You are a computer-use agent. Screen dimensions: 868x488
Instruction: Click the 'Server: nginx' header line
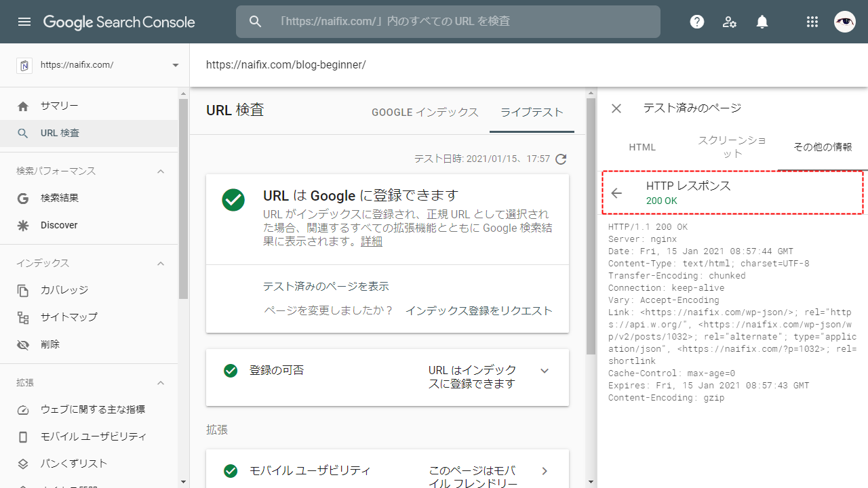(642, 239)
